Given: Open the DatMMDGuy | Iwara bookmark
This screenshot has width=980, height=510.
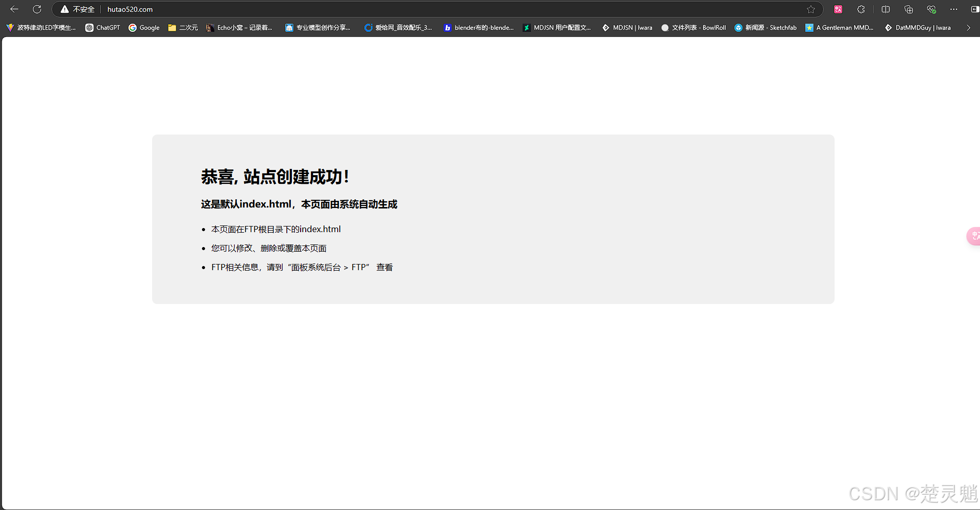Looking at the screenshot, I should (x=918, y=28).
